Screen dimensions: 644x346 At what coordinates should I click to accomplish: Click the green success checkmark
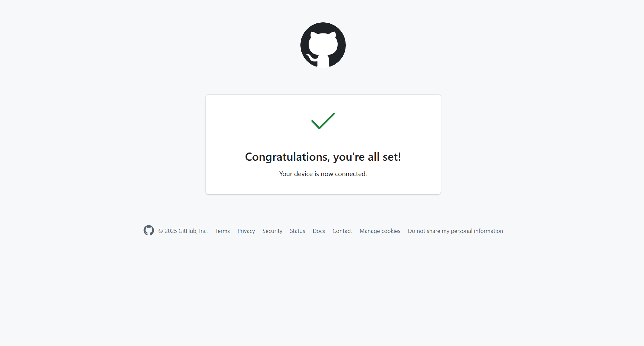click(x=323, y=121)
